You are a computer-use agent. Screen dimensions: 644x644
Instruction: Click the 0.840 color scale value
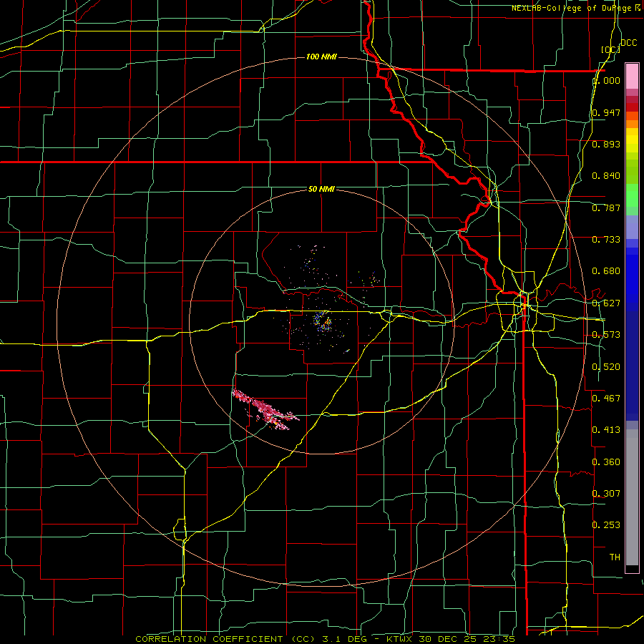pyautogui.click(x=606, y=176)
